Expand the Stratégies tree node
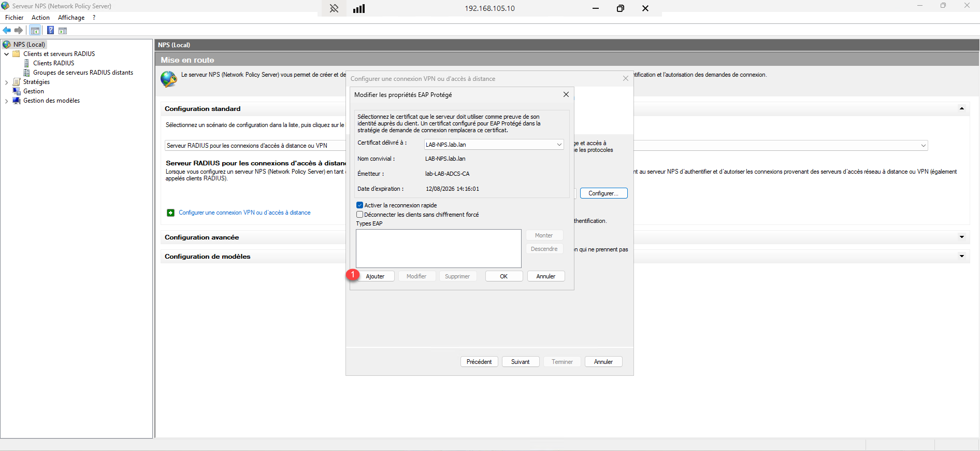Viewport: 980px width, 451px height. (x=6, y=82)
